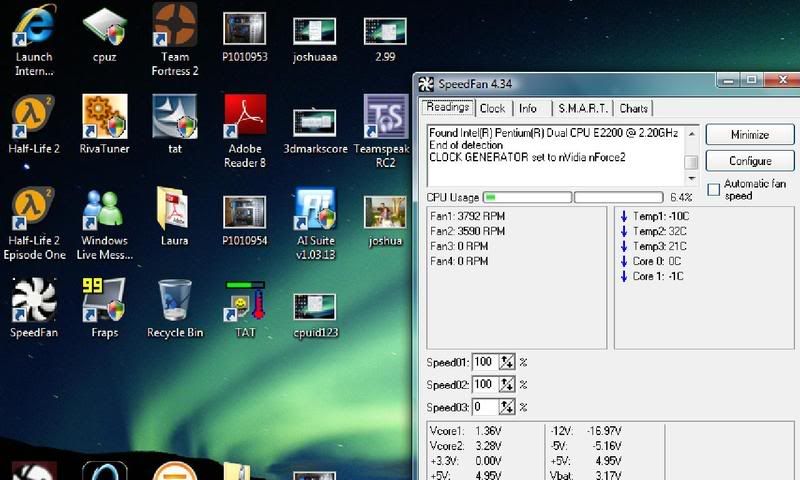
Task: Open the Laura folder
Action: (174, 216)
